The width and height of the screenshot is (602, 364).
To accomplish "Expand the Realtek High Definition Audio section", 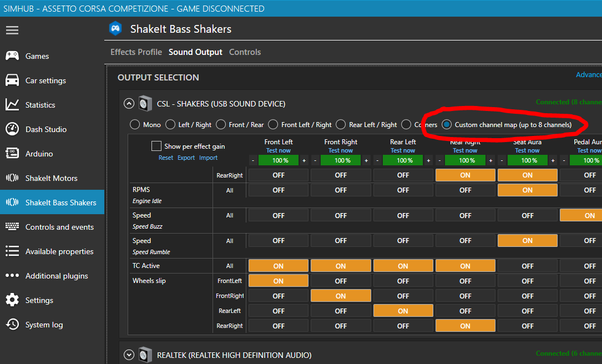I will pyautogui.click(x=129, y=355).
